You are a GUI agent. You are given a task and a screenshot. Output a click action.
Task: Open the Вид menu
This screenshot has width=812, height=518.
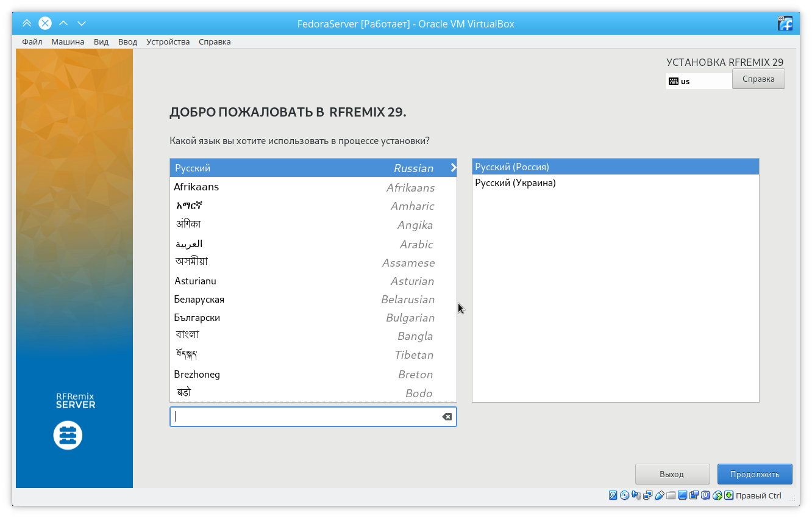pos(101,42)
